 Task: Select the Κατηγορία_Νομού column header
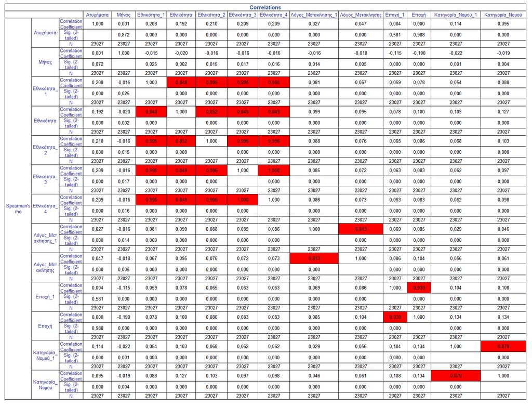pyautogui.click(x=503, y=15)
